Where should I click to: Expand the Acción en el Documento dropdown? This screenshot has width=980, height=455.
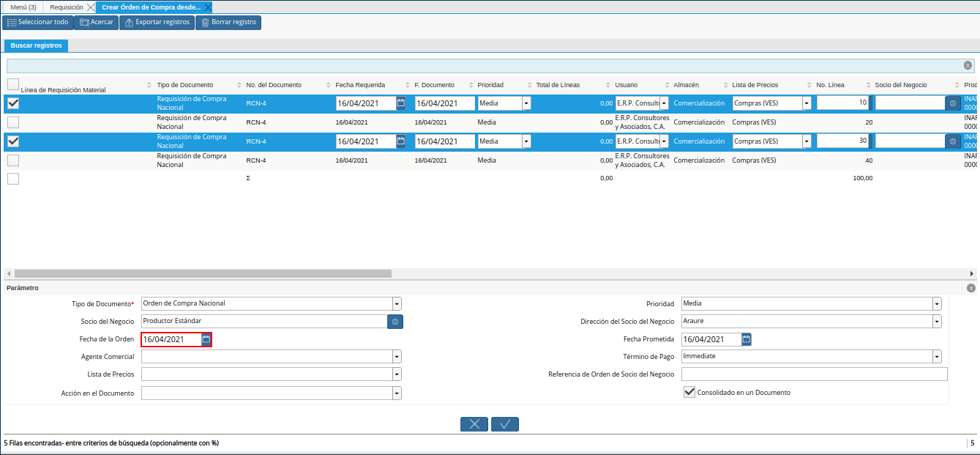[x=397, y=393]
